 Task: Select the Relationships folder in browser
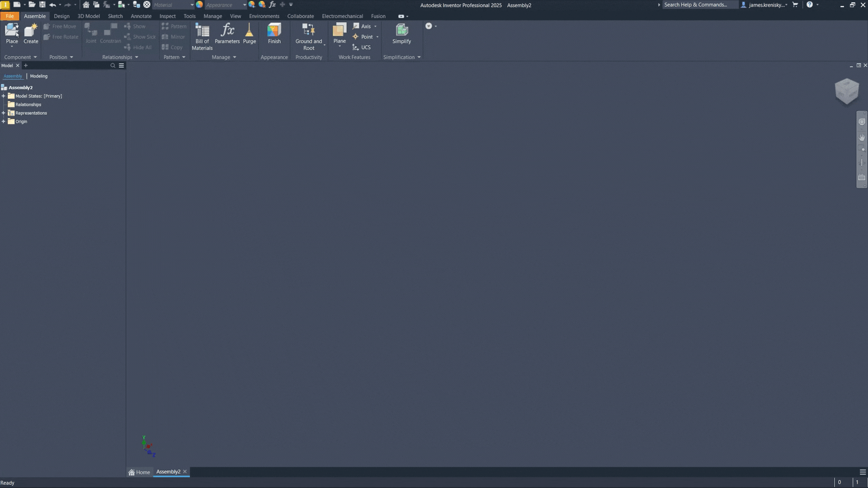pyautogui.click(x=28, y=104)
